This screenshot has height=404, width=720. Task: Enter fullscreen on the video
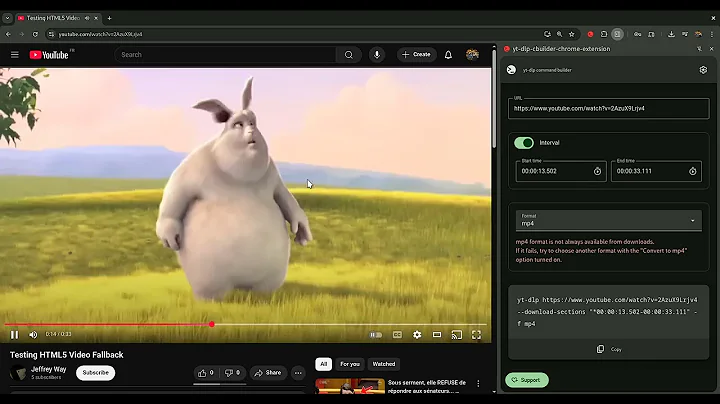coord(476,335)
